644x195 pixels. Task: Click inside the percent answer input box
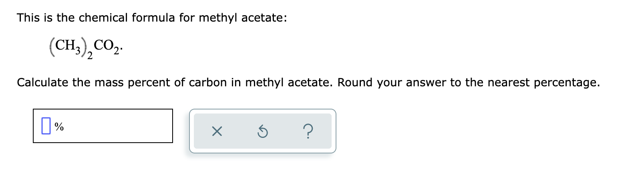click(103, 126)
